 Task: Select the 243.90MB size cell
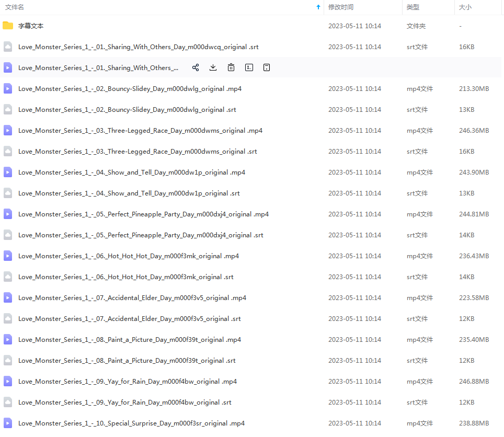point(474,172)
